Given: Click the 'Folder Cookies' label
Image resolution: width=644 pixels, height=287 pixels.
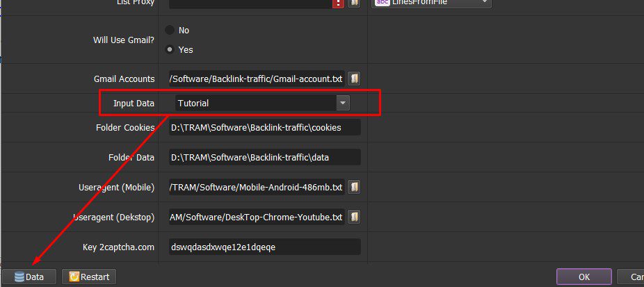Looking at the screenshot, I should [125, 127].
